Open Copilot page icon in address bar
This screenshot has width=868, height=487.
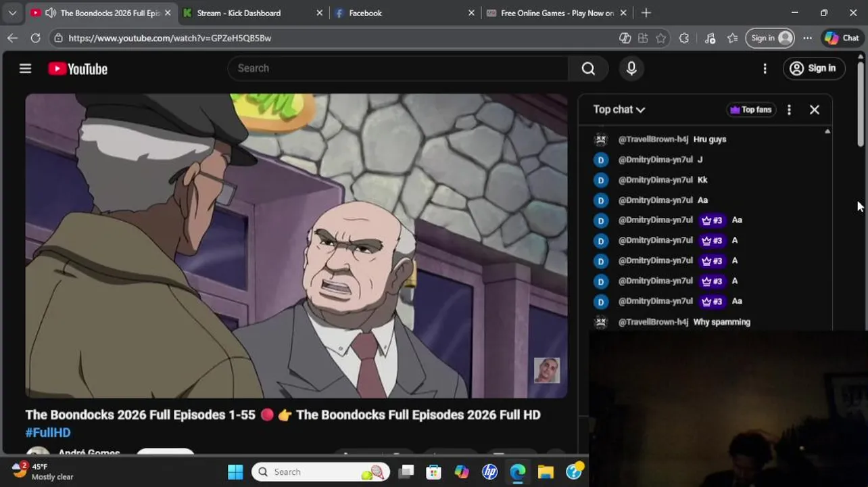625,38
